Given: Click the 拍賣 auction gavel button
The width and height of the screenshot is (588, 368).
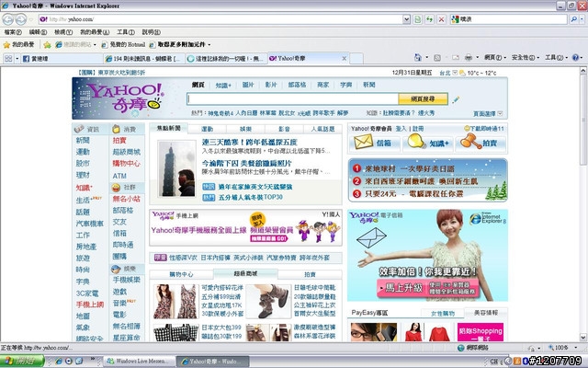Looking at the screenshot, I should tap(481, 144).
